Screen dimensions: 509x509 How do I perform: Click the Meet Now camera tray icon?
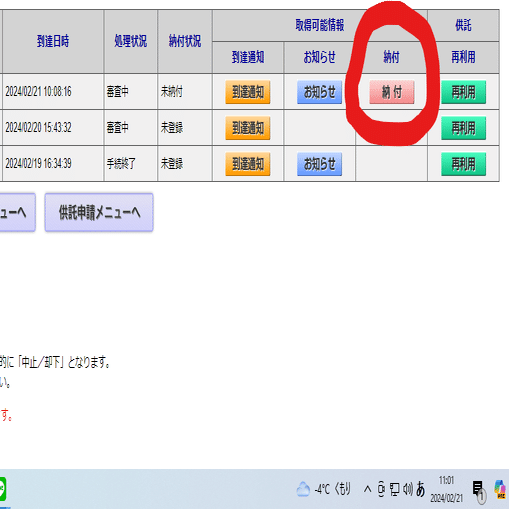tap(381, 489)
